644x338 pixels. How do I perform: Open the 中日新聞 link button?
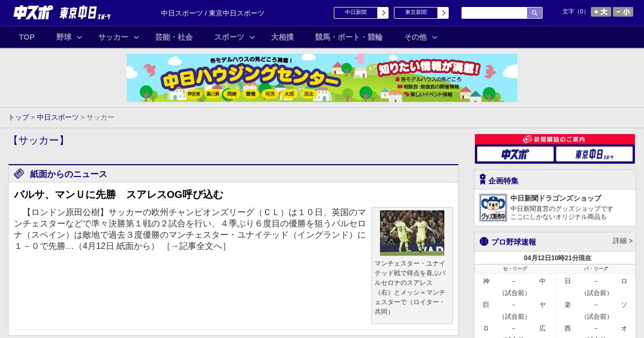coord(356,13)
